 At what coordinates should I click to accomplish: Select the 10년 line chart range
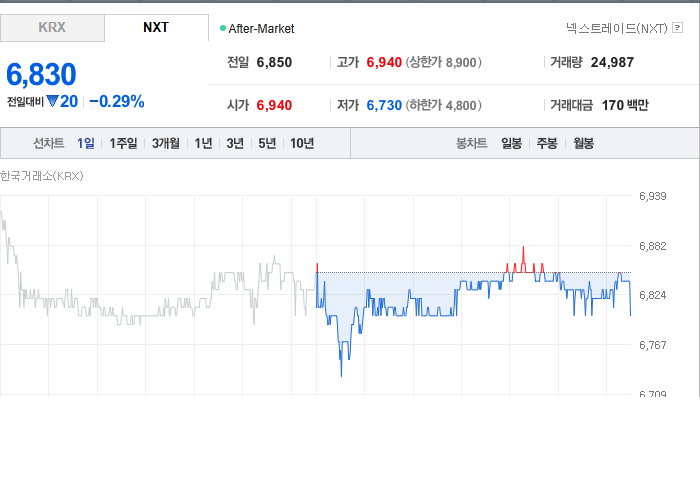tap(302, 143)
